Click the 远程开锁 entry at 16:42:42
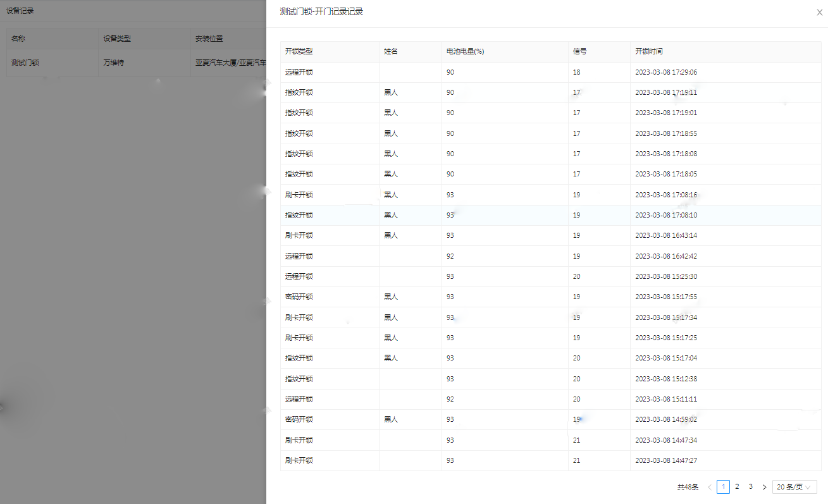 click(x=299, y=256)
